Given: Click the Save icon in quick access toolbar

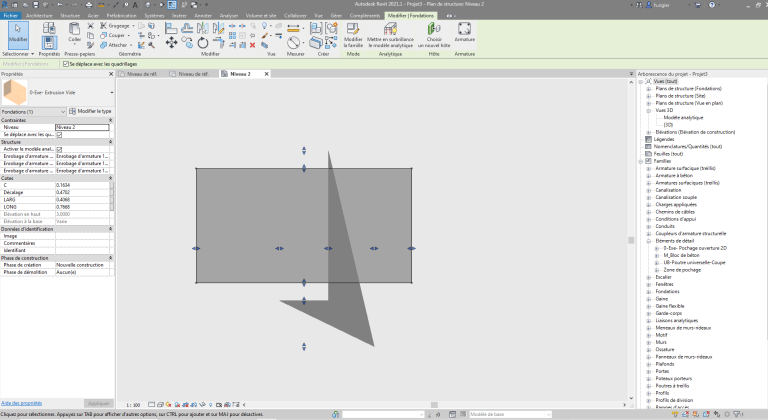Looking at the screenshot, I should pos(36,4).
